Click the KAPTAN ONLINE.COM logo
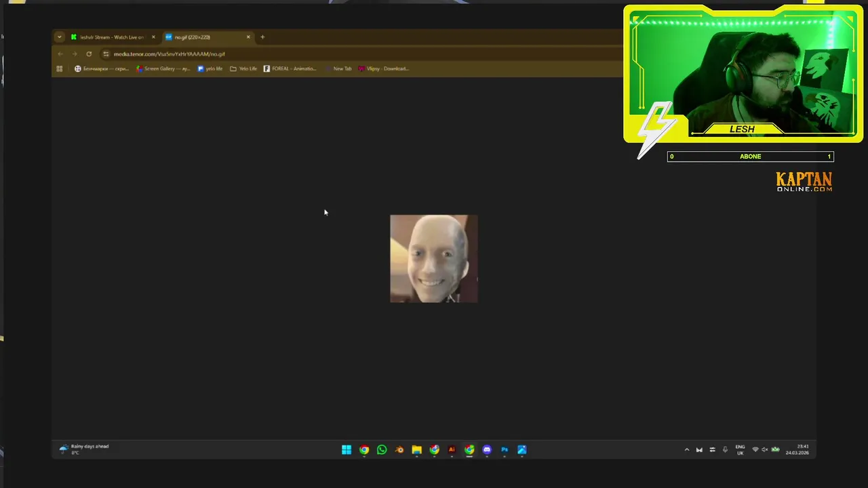This screenshot has height=488, width=868. click(804, 182)
